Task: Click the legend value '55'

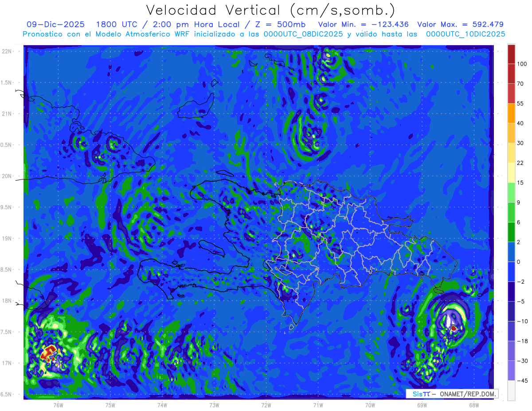Action: click(x=520, y=103)
